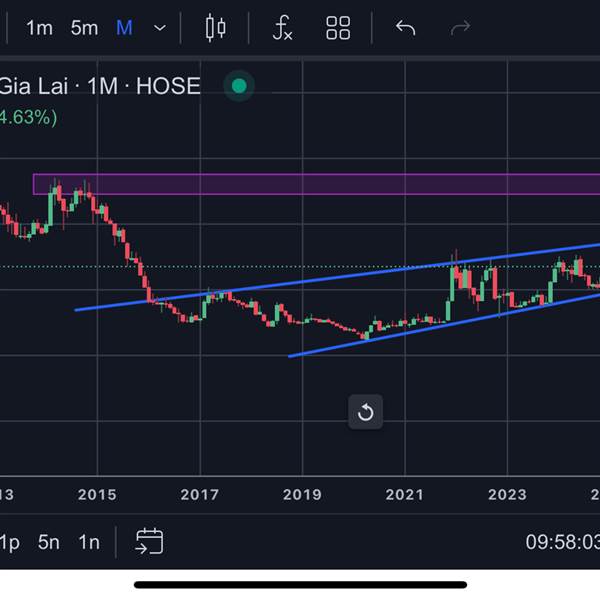
Task: Click the undo arrow
Action: point(406,28)
